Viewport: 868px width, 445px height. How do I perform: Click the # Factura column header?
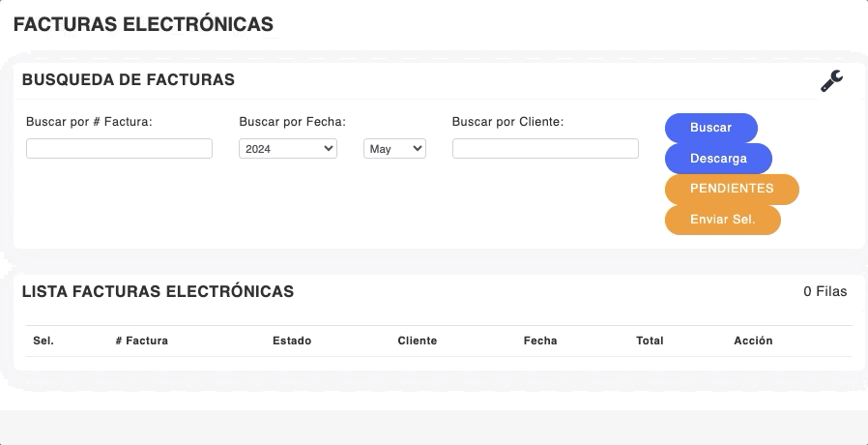click(x=141, y=341)
